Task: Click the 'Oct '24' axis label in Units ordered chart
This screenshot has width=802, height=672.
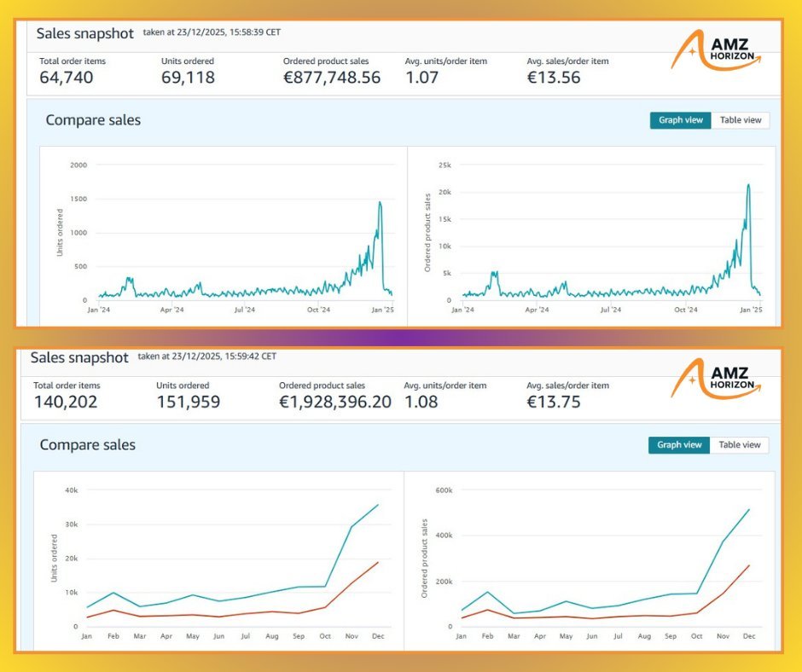Action: [318, 310]
